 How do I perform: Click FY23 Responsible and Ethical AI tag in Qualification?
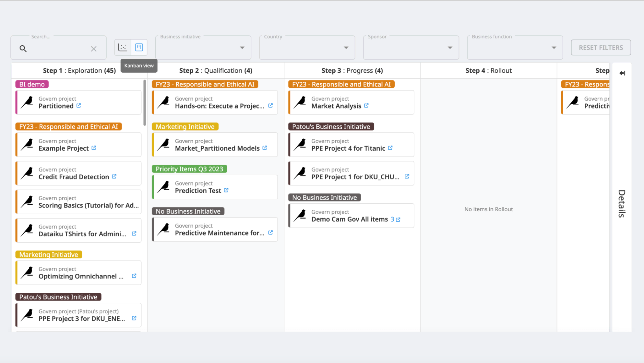pos(205,84)
